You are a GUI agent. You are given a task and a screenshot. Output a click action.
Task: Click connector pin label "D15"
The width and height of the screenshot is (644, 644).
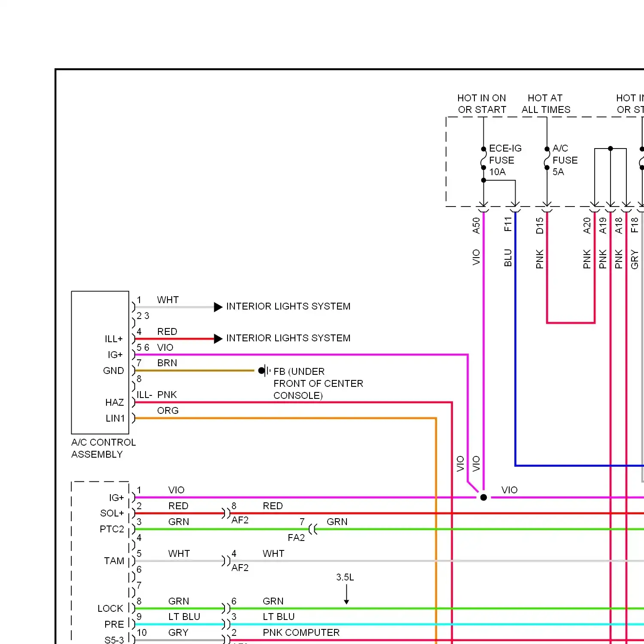pos(540,225)
